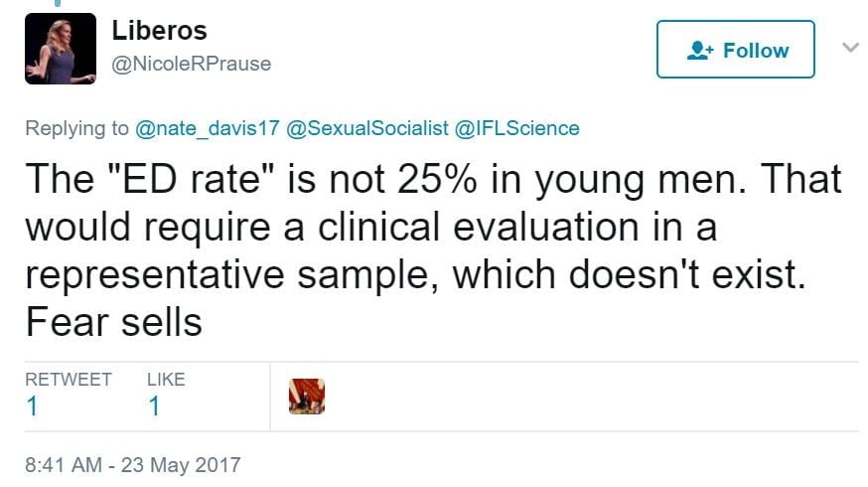Click the LIKE label
Screen dimensions: 868x487
point(166,379)
